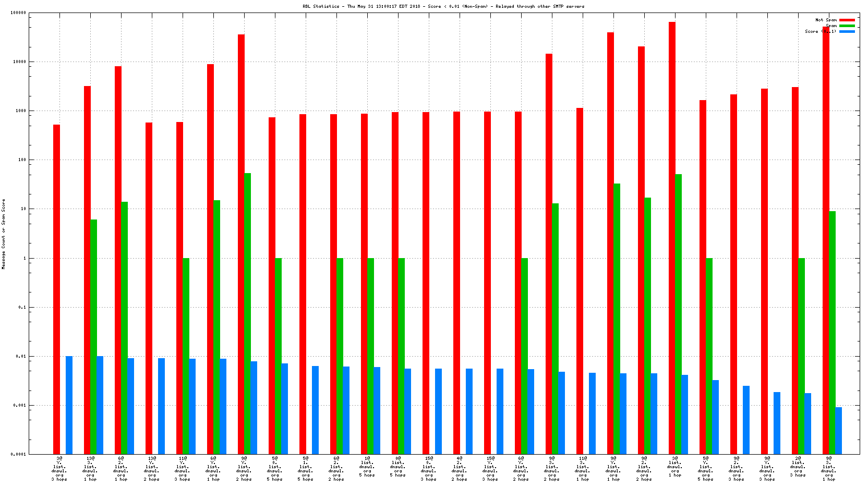Select the '4@ 2. list.dnswl.org 2 hops' axis label

tap(459, 469)
